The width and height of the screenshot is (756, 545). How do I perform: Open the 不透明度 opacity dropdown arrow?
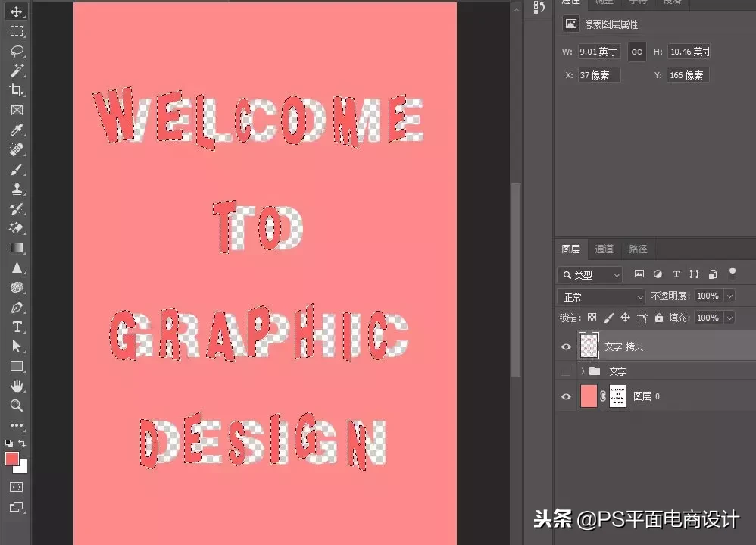click(729, 296)
